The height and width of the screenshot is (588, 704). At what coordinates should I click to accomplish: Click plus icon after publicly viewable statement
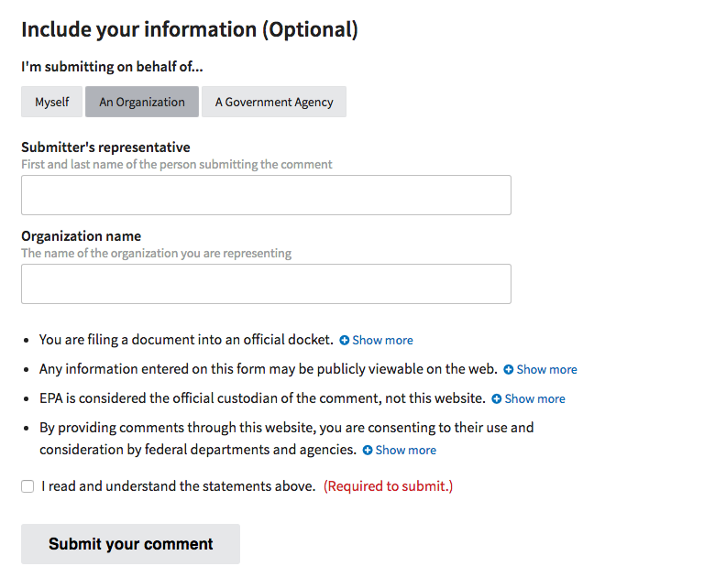[x=509, y=370]
